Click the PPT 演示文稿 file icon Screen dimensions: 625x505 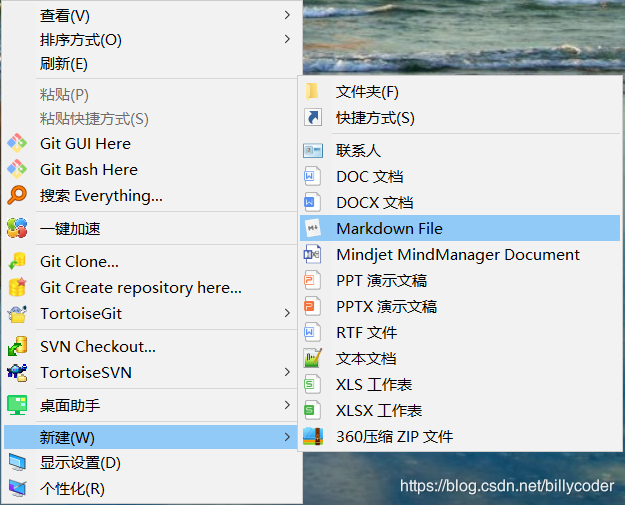pos(312,280)
